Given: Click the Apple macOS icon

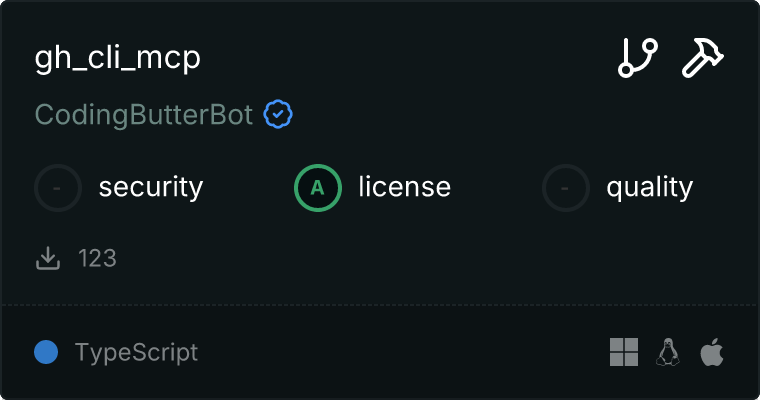Looking at the screenshot, I should click(x=711, y=352).
